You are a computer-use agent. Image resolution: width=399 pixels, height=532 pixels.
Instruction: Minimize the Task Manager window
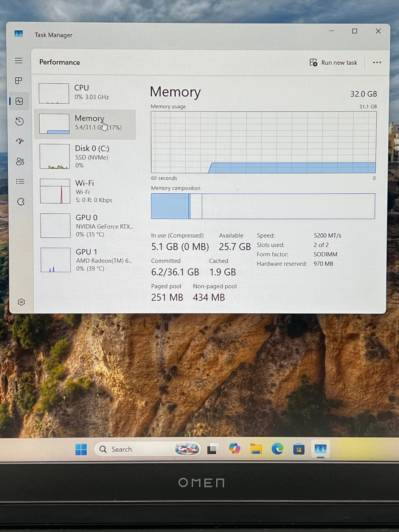pyautogui.click(x=331, y=31)
